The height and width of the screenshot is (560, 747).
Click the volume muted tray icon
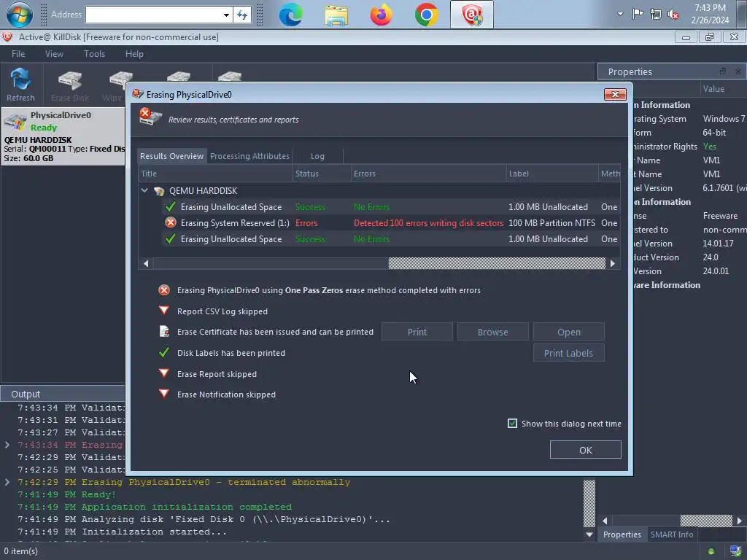click(673, 15)
